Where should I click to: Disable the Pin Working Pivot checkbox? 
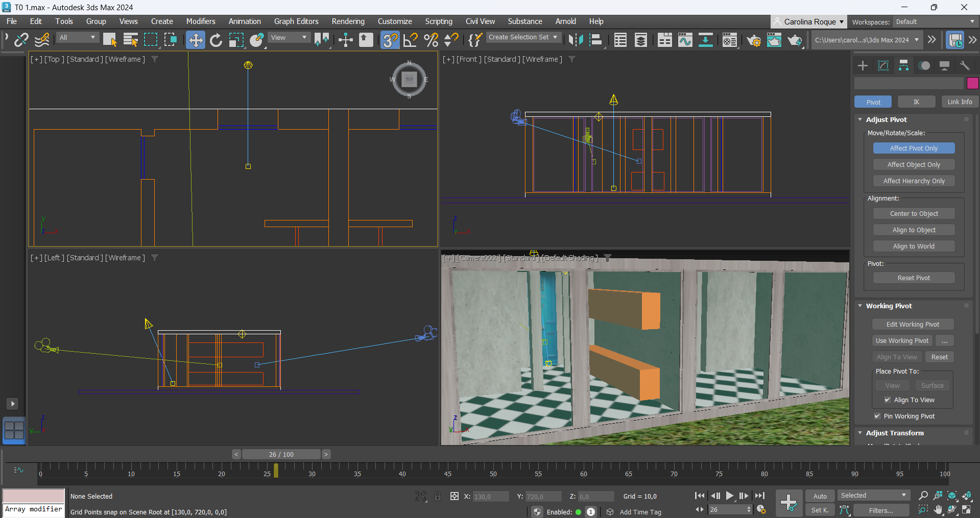877,416
